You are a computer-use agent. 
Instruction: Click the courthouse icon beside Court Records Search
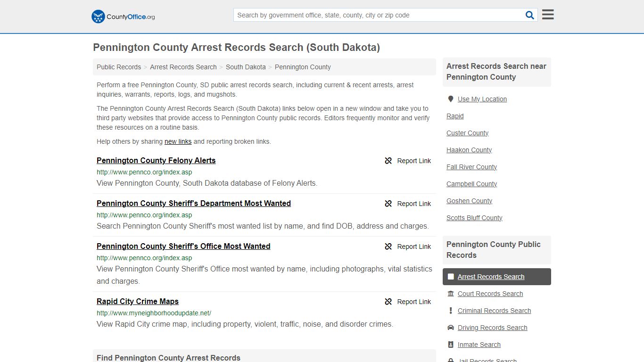[x=451, y=294]
